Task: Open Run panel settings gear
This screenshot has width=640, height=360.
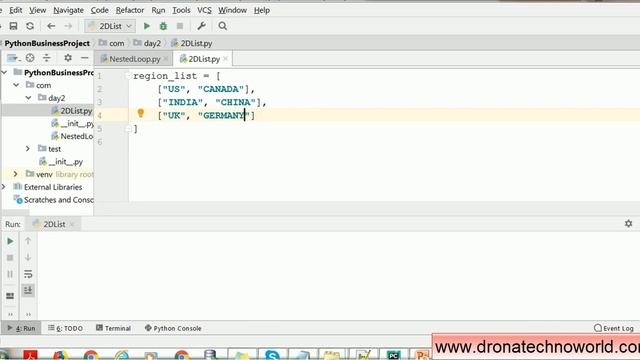Action: (x=629, y=224)
